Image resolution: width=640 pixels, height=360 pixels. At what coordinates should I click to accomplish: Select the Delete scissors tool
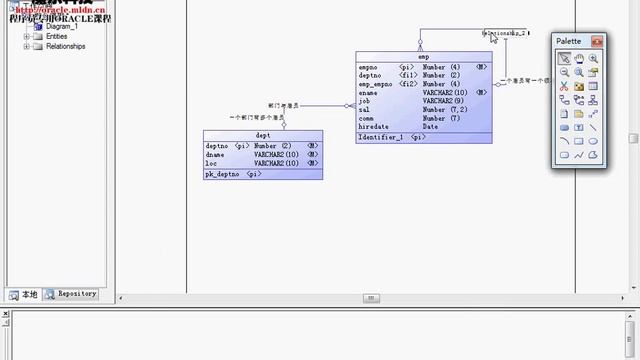(x=564, y=87)
